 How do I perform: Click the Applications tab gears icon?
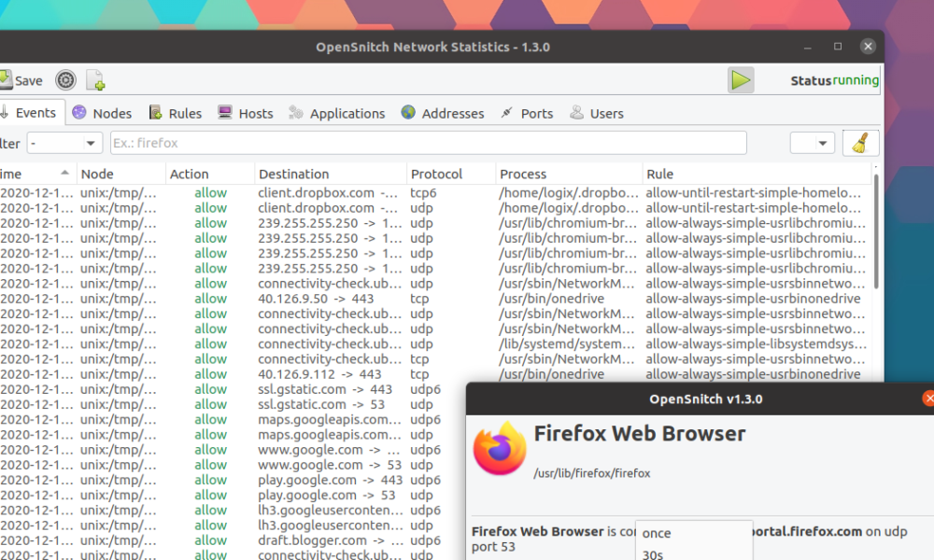(x=296, y=113)
